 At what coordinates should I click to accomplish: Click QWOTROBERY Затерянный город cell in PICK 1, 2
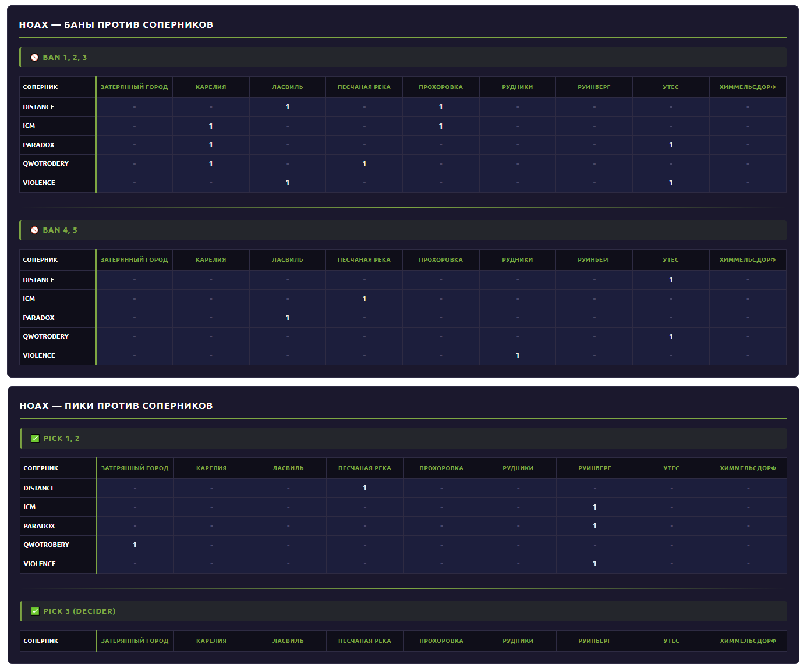pos(135,545)
